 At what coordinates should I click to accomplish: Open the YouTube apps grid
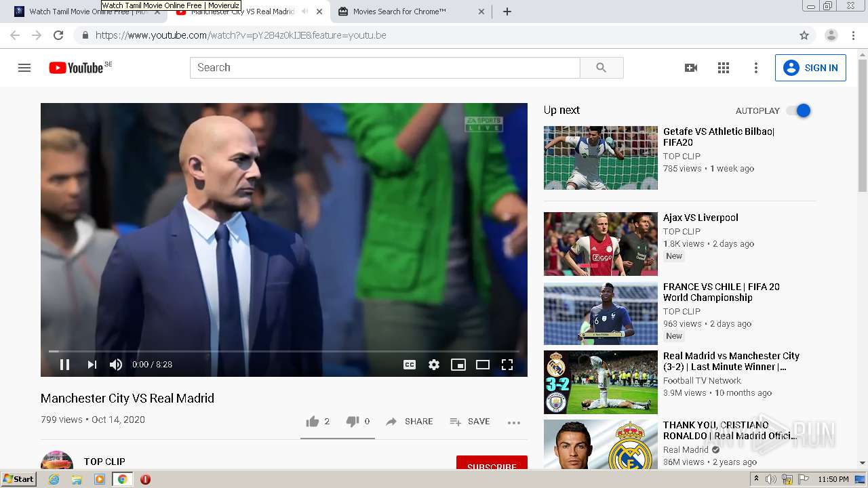724,68
